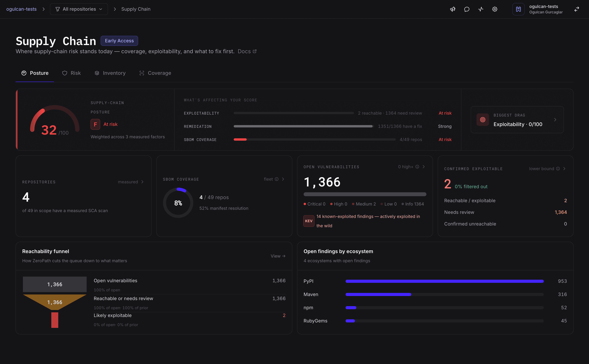Viewport: 589px width, 364px height.
Task: Click the '52% manifest resolution' text
Action: [x=224, y=208]
